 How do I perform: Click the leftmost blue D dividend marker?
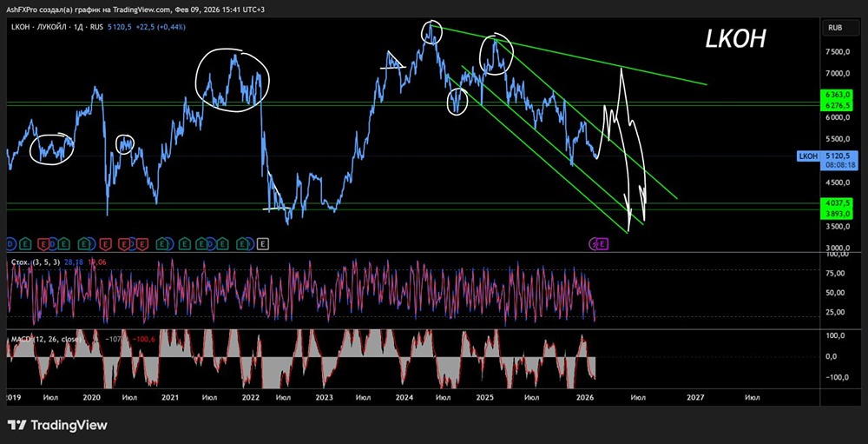click(x=10, y=242)
